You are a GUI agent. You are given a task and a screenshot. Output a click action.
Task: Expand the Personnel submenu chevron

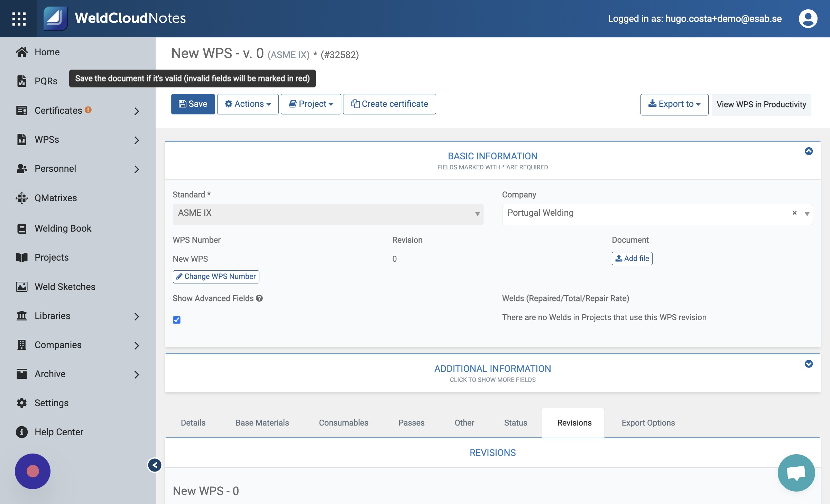click(137, 169)
